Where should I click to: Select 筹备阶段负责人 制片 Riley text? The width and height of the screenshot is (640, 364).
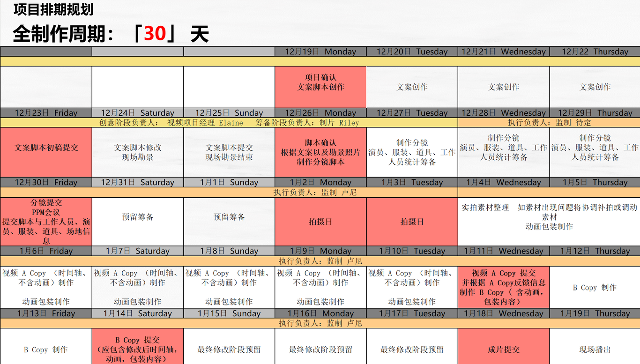tap(307, 123)
